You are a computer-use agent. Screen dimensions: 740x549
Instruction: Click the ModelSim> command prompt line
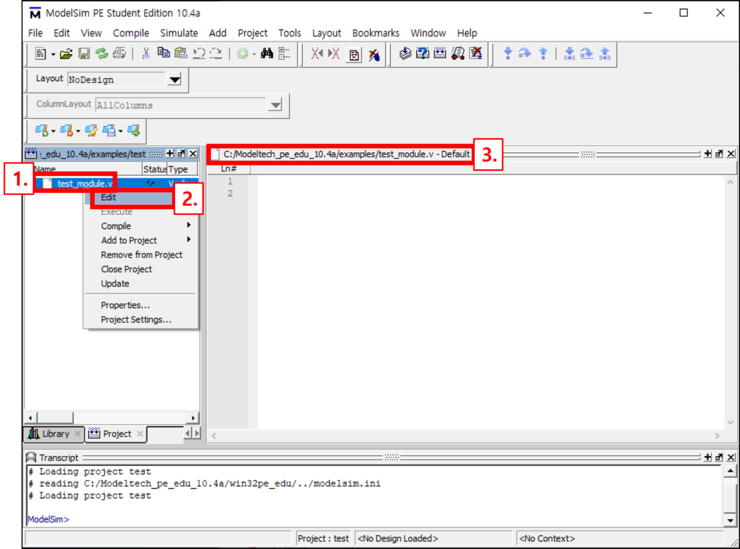pos(48,519)
